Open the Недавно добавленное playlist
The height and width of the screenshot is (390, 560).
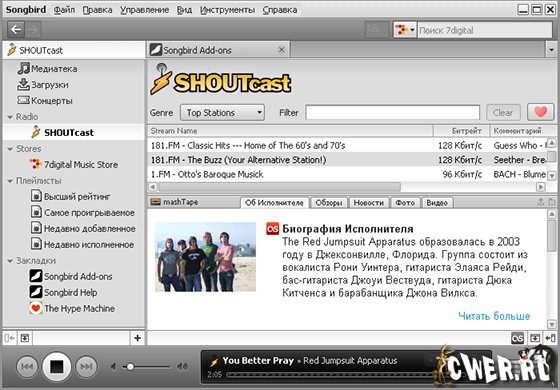click(83, 229)
